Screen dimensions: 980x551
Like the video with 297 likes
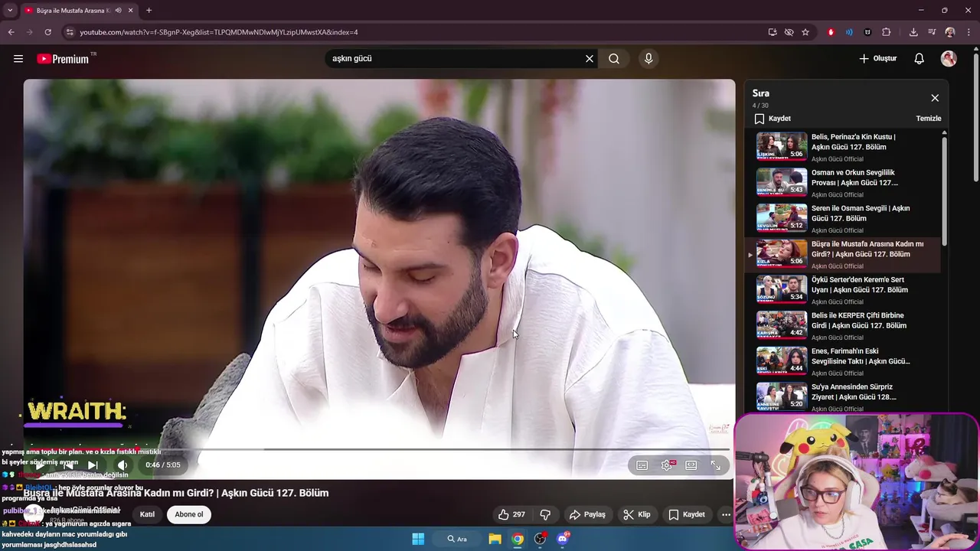point(511,514)
